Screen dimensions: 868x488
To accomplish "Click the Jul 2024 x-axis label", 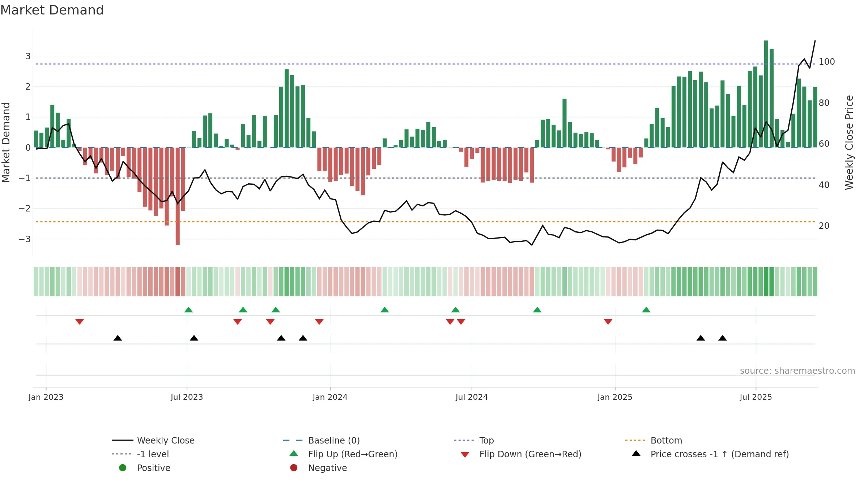I will (472, 397).
